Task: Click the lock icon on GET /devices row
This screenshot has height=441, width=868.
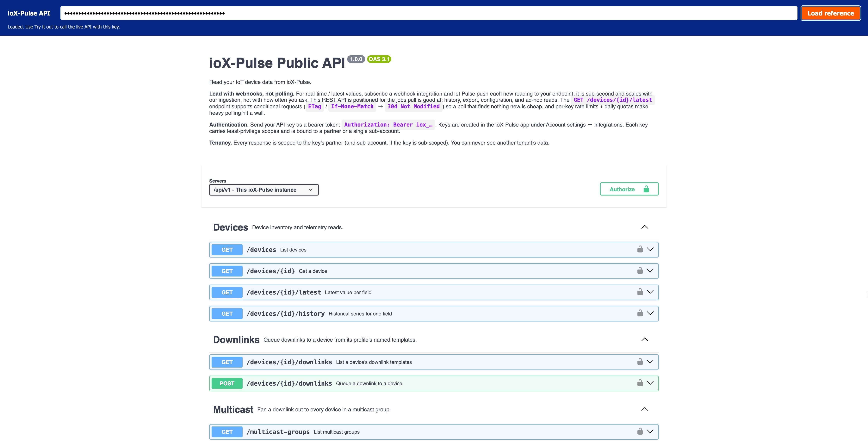Action: click(x=640, y=249)
